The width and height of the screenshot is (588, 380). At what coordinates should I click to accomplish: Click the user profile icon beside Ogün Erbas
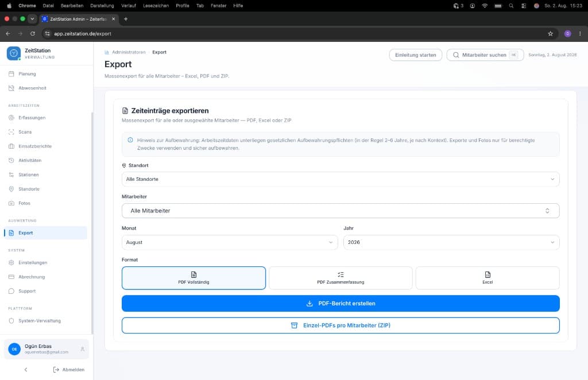[83, 349]
